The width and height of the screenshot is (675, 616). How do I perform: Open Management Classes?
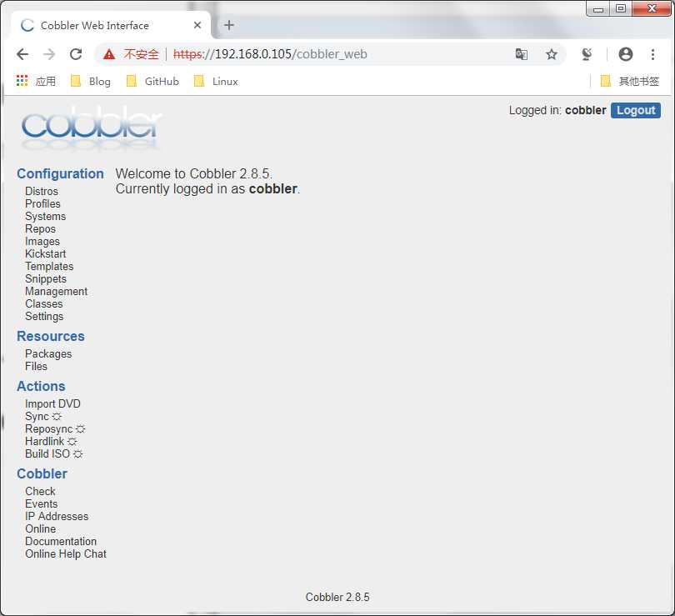pos(56,298)
